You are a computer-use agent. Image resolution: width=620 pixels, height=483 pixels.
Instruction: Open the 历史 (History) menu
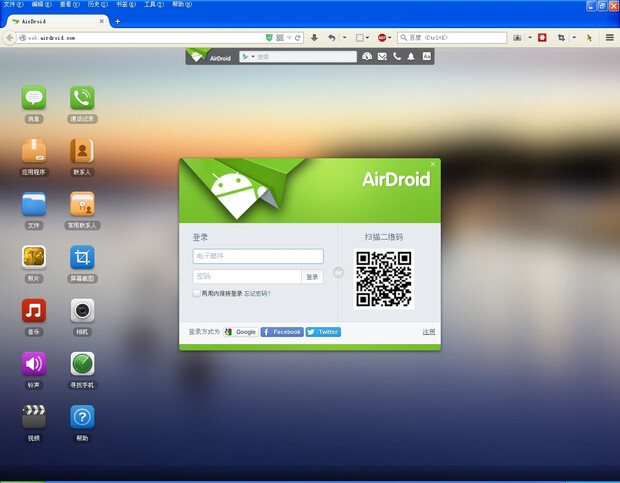click(x=93, y=5)
